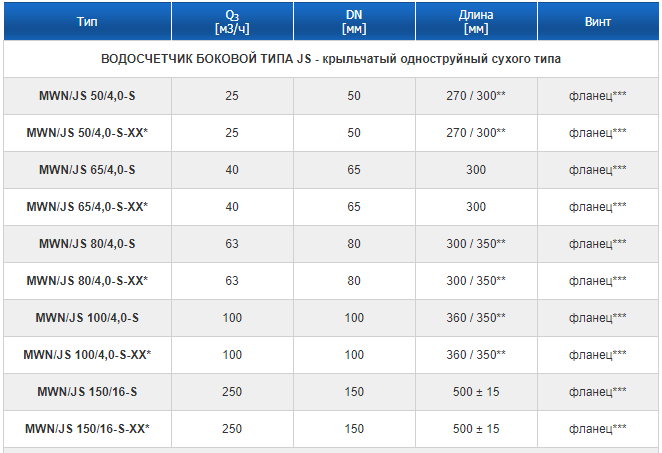662x453 pixels.
Task: Click length 300 in MWN/JS 65/4,0-S-XX* row
Action: pyautogui.click(x=476, y=207)
